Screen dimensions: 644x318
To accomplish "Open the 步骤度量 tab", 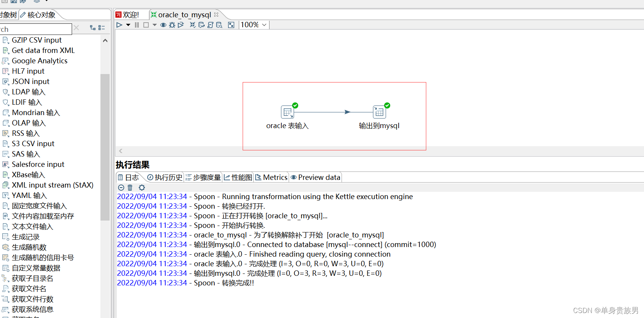I will [x=203, y=177].
